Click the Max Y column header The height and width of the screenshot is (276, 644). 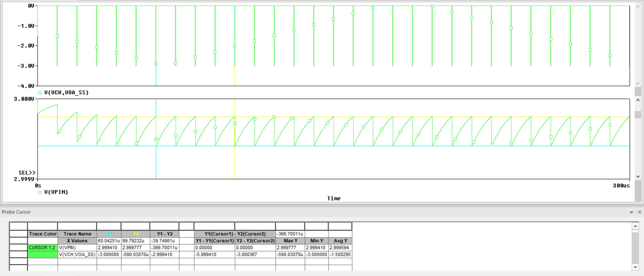pyautogui.click(x=290, y=241)
